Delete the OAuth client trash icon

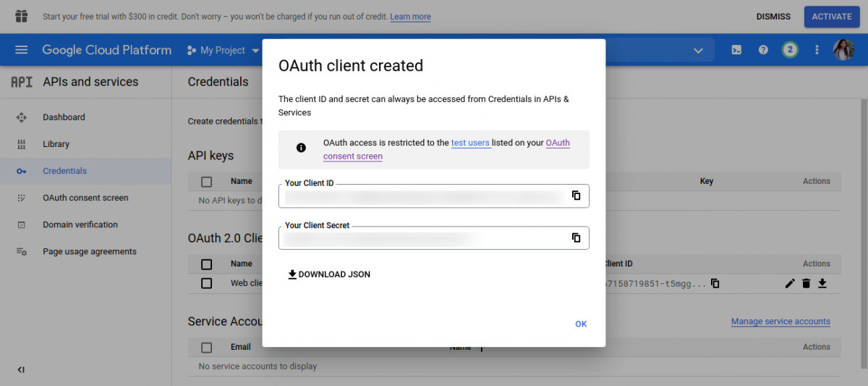coord(807,283)
